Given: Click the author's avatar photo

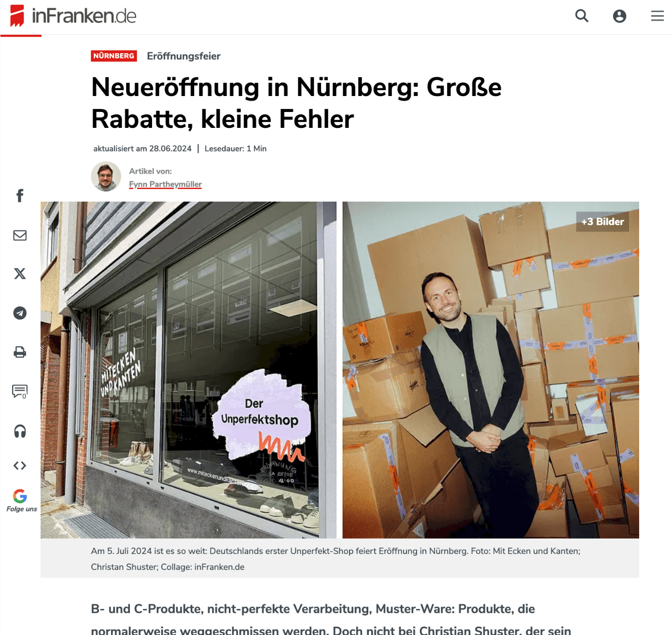Looking at the screenshot, I should [106, 177].
